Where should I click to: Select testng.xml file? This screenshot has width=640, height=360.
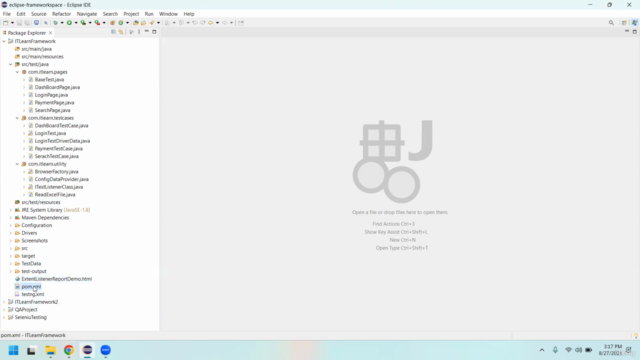[33, 294]
